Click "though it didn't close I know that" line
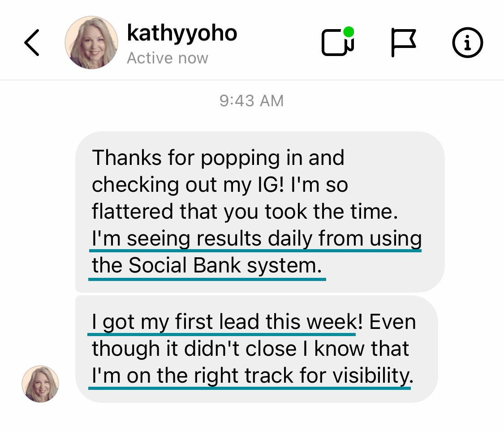The width and height of the screenshot is (504, 432). (250, 349)
